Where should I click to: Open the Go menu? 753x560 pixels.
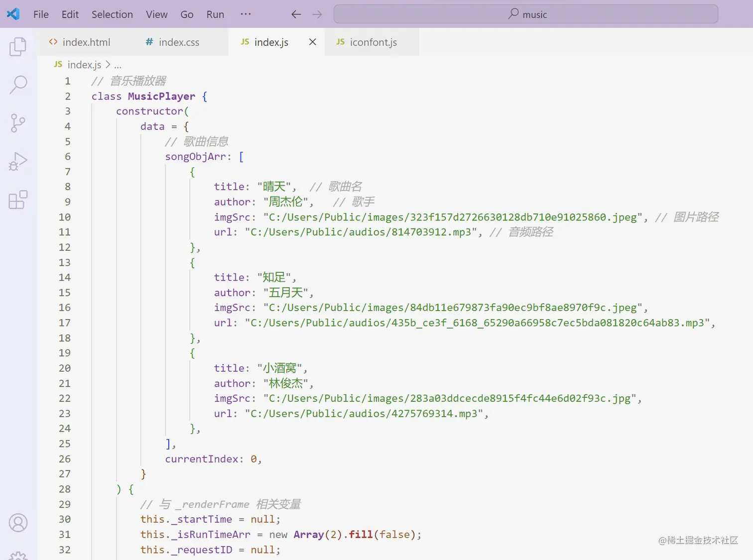pyautogui.click(x=187, y=14)
